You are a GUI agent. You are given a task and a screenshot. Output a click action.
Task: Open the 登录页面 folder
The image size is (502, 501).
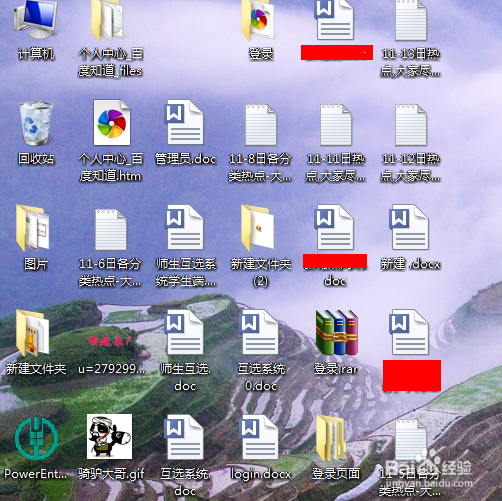[331, 439]
